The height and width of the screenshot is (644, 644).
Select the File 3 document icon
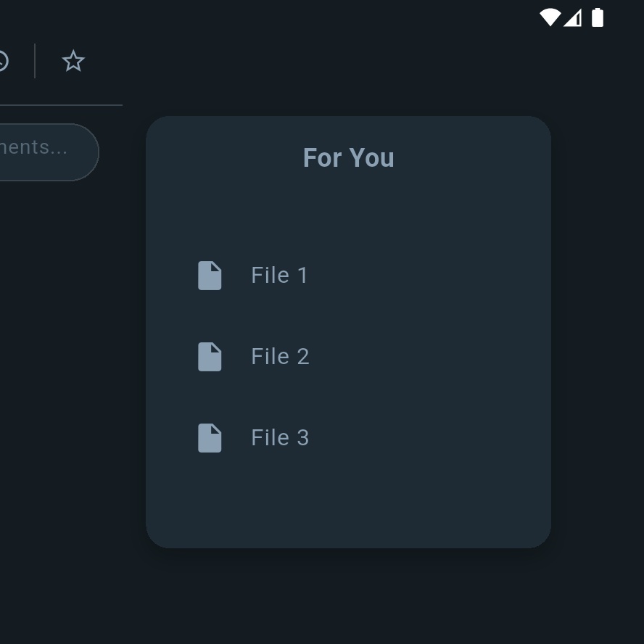click(210, 438)
